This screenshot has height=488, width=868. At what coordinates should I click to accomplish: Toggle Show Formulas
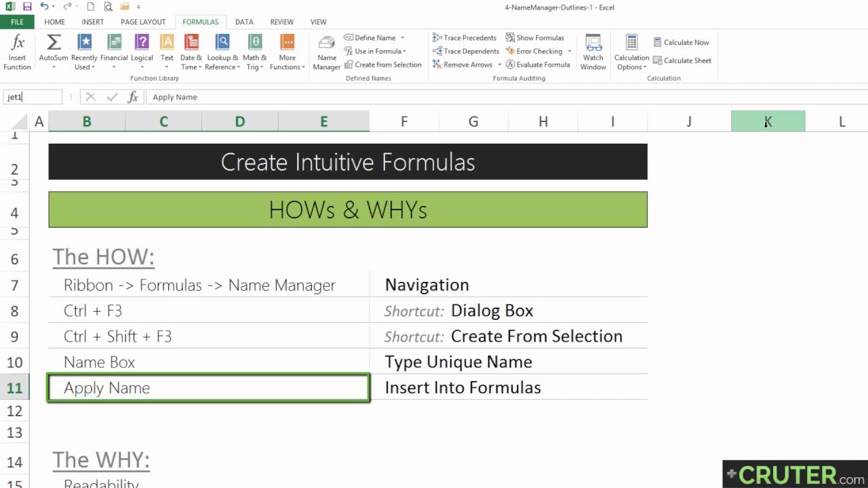[535, 38]
